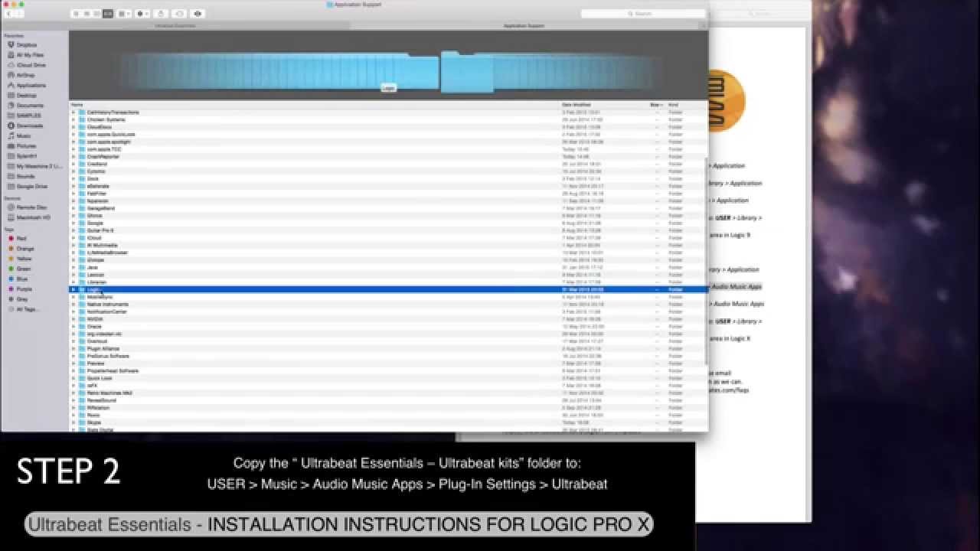Expand the GarageBand folder
980x551 pixels.
[73, 208]
